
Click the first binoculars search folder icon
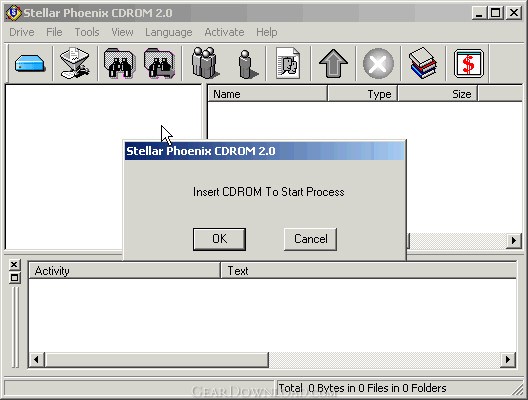[x=120, y=63]
